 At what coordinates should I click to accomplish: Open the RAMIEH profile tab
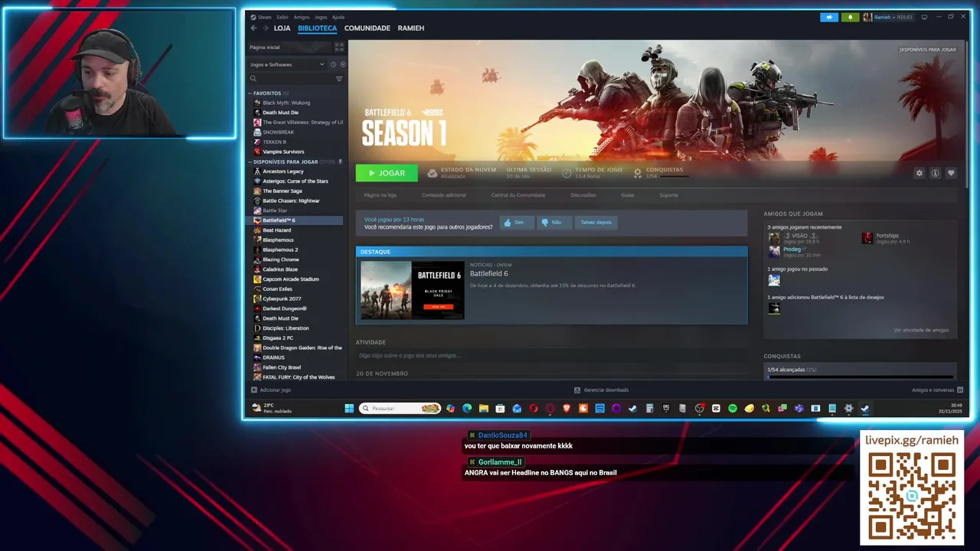pyautogui.click(x=411, y=28)
